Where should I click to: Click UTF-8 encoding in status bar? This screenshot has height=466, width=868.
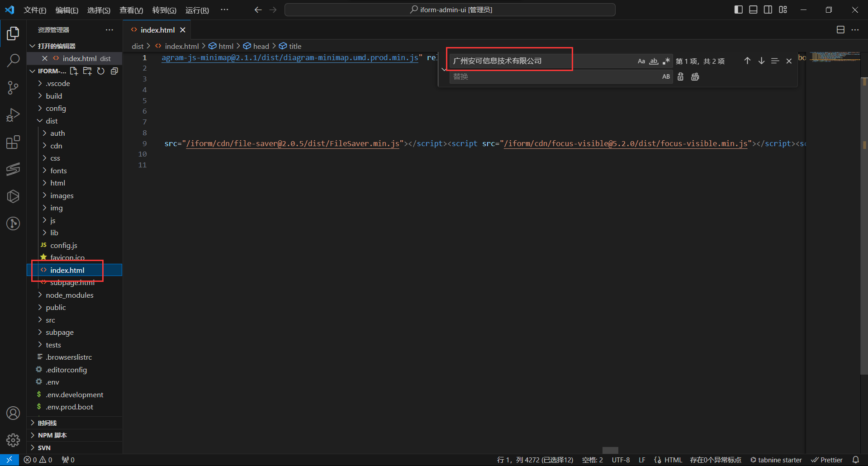coord(621,460)
